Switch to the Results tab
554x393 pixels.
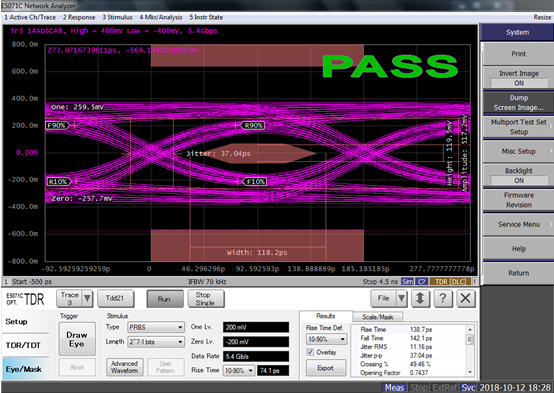(x=326, y=316)
